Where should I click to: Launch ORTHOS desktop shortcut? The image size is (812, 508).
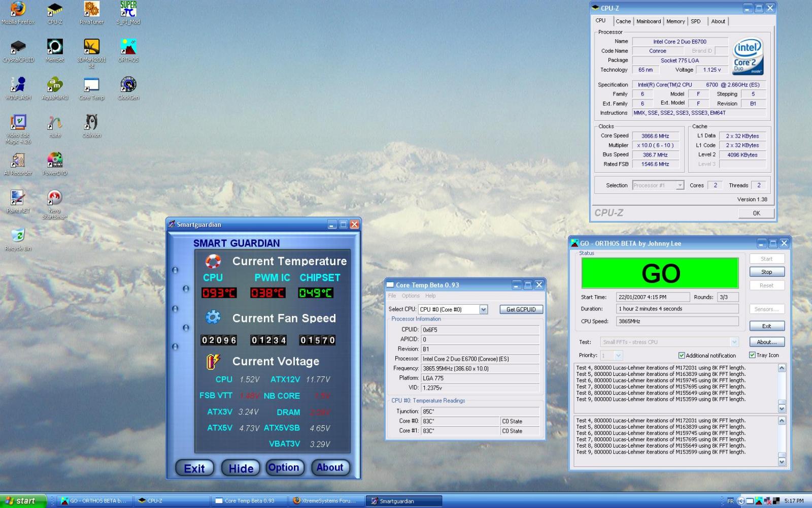128,50
